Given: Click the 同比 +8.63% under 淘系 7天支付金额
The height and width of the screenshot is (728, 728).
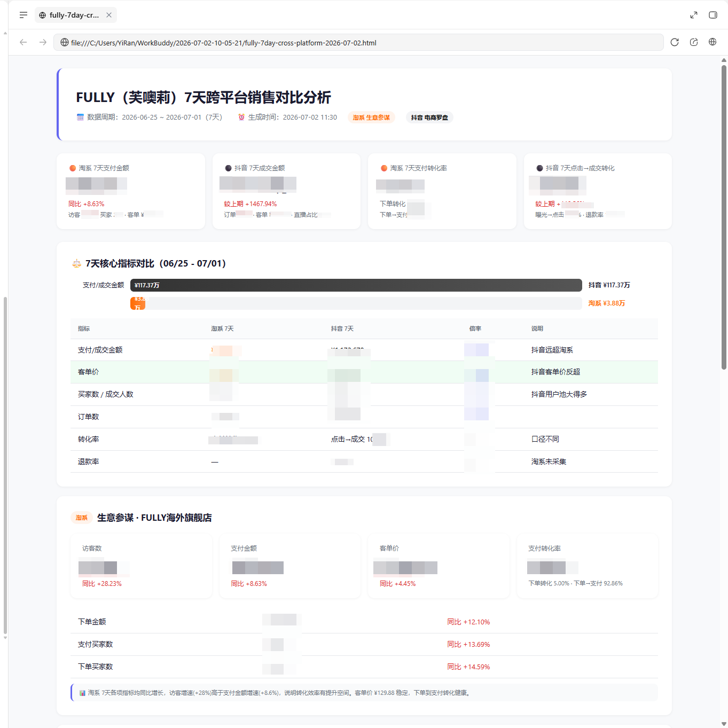Looking at the screenshot, I should (x=86, y=204).
